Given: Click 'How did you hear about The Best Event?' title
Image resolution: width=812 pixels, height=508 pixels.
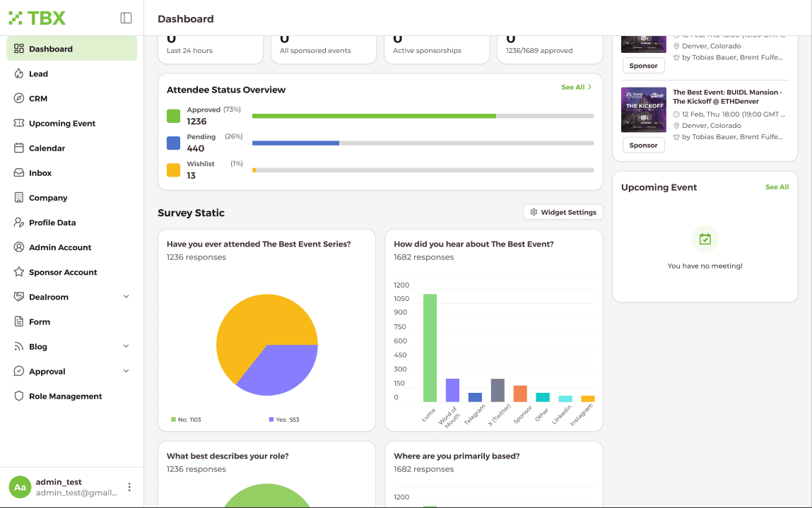Looking at the screenshot, I should 473,244.
